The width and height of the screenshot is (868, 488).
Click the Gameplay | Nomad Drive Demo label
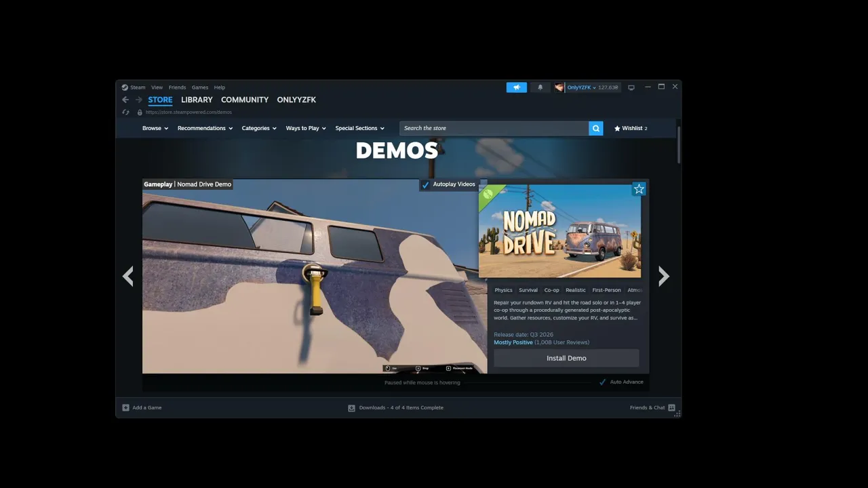(187, 184)
